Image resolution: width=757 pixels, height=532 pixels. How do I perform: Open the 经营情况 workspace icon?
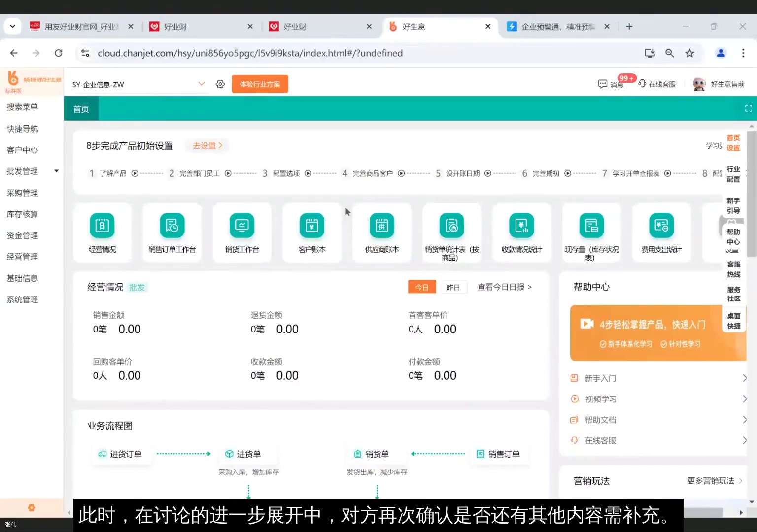pyautogui.click(x=102, y=232)
